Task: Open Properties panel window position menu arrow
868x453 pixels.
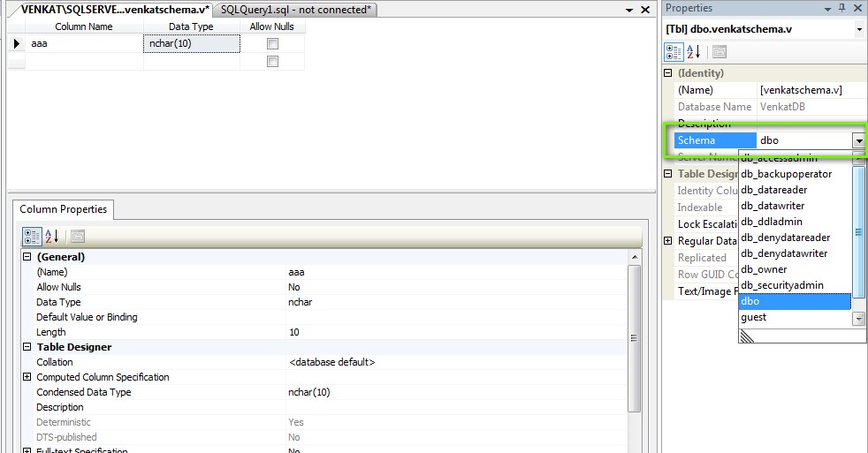Action: pos(827,9)
